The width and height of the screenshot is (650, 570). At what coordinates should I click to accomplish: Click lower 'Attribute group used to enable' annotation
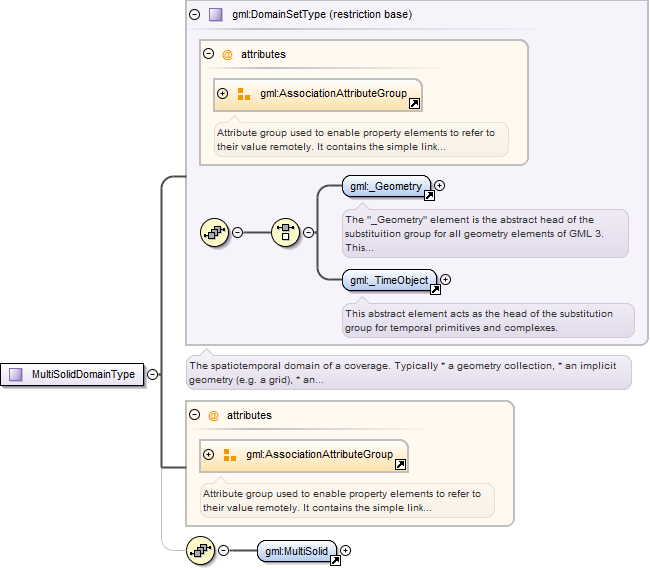point(347,500)
